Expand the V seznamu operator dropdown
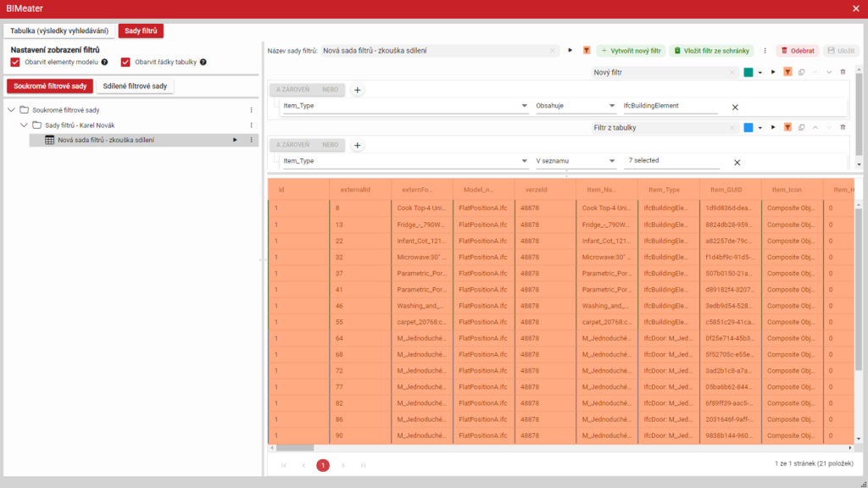The width and height of the screenshot is (868, 488). 575,161
